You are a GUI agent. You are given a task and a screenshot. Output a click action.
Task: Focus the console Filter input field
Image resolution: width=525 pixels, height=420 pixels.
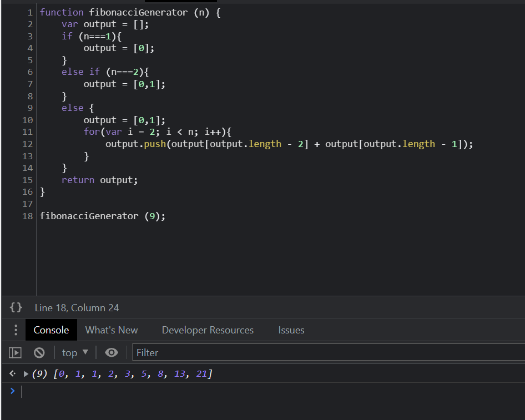pyautogui.click(x=329, y=352)
